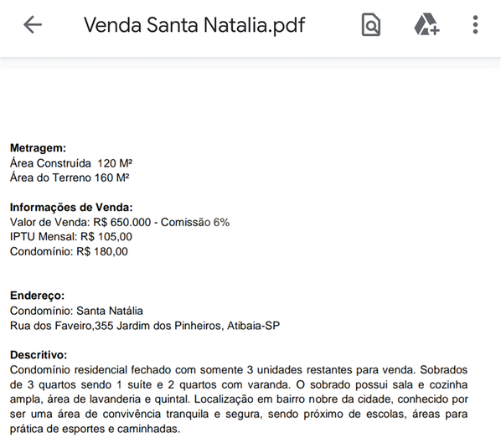Click the Área Construída 120 M² line

click(71, 163)
